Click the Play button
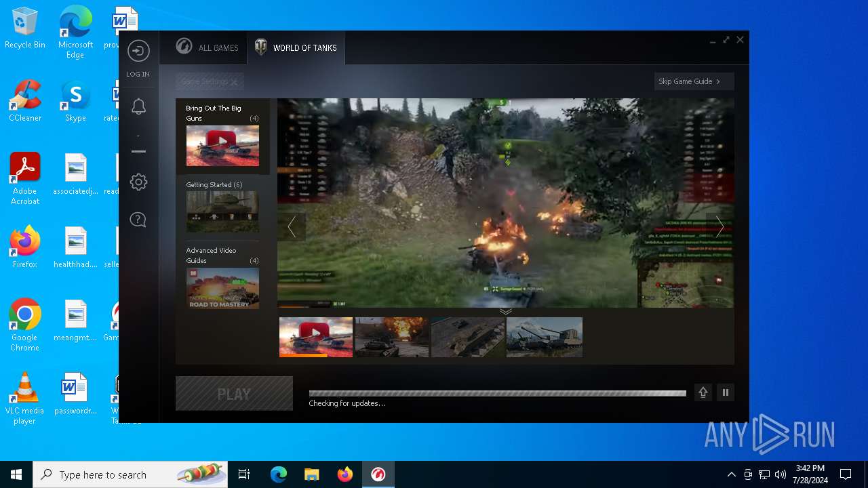 (x=234, y=394)
